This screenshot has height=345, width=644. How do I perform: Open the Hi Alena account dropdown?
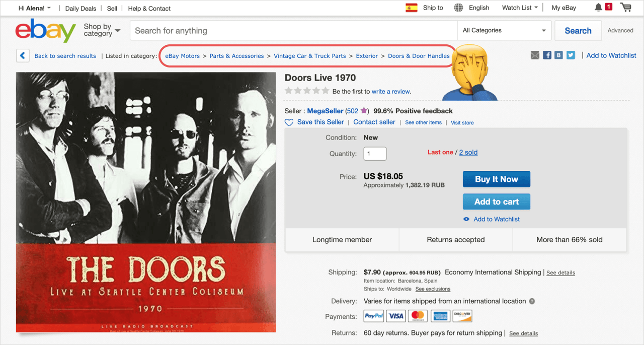coord(35,8)
